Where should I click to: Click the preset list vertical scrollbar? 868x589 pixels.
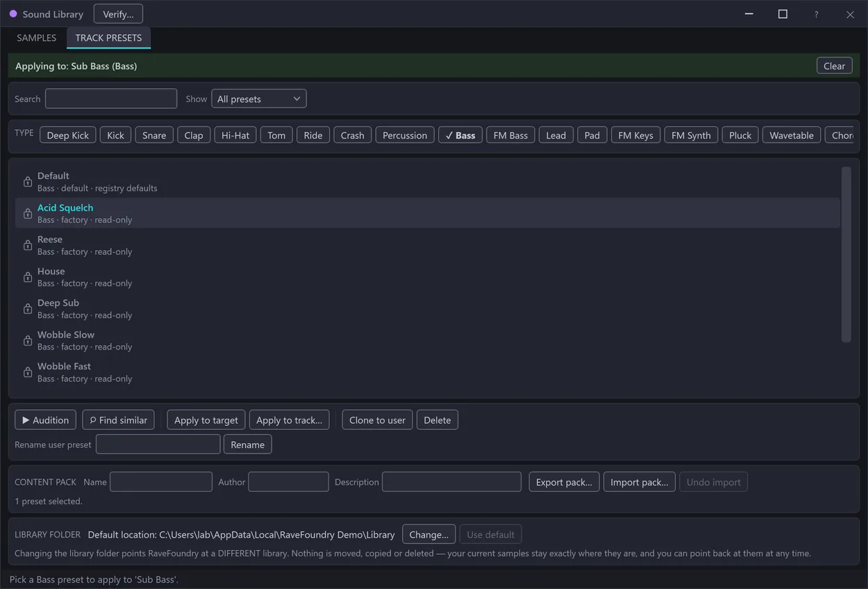pos(846,254)
